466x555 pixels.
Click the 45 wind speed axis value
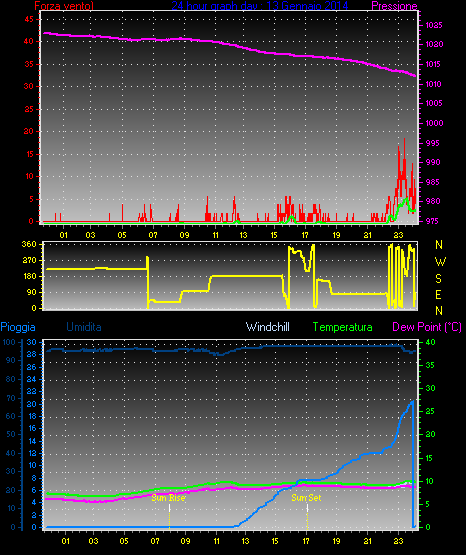point(29,19)
